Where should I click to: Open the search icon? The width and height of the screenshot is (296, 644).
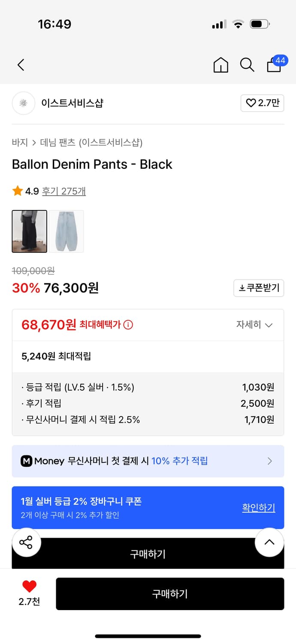[247, 65]
